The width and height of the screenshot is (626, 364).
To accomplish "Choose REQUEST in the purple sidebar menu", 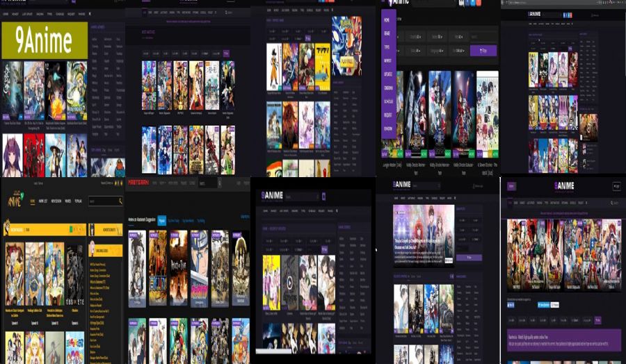I will 387,115.
